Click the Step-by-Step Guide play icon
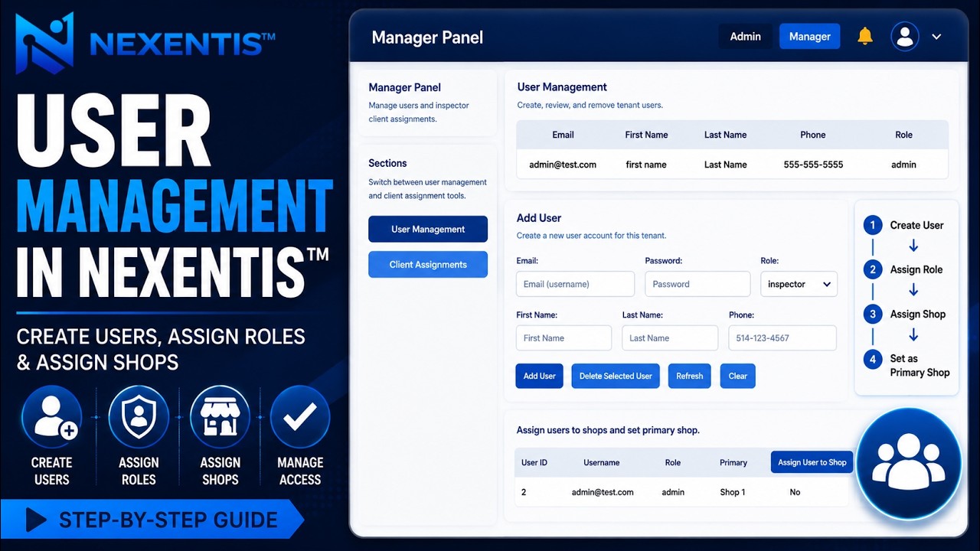Viewport: 980px width, 551px height. click(x=36, y=520)
